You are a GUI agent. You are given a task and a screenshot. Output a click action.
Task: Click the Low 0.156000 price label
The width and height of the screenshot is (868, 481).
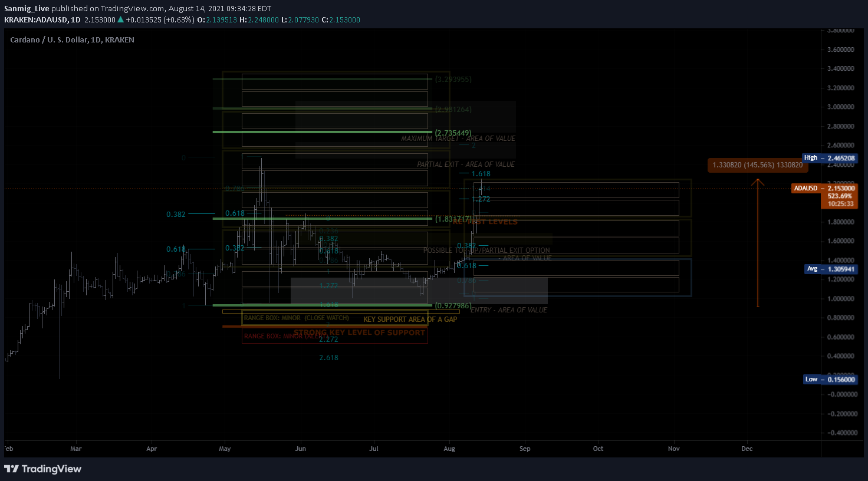click(830, 379)
